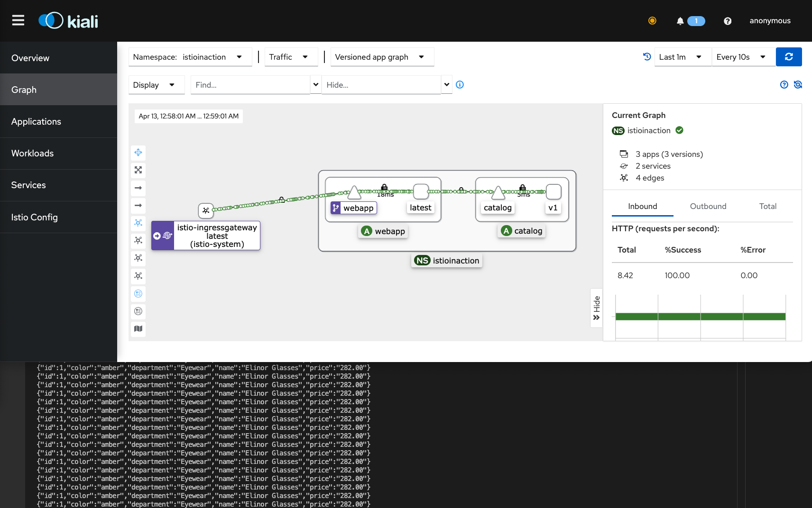Screen dimensions: 812x508
Task: Click the istioinaction namespace box label
Action: point(447,261)
